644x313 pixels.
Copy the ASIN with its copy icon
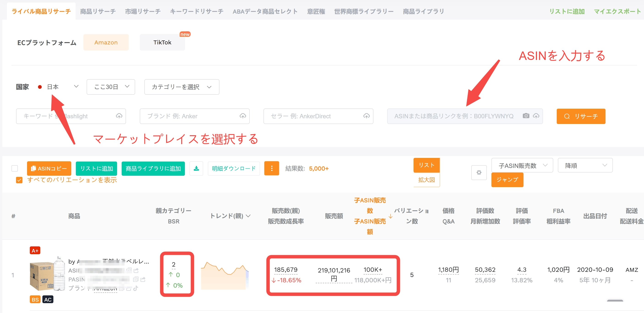coord(129,270)
